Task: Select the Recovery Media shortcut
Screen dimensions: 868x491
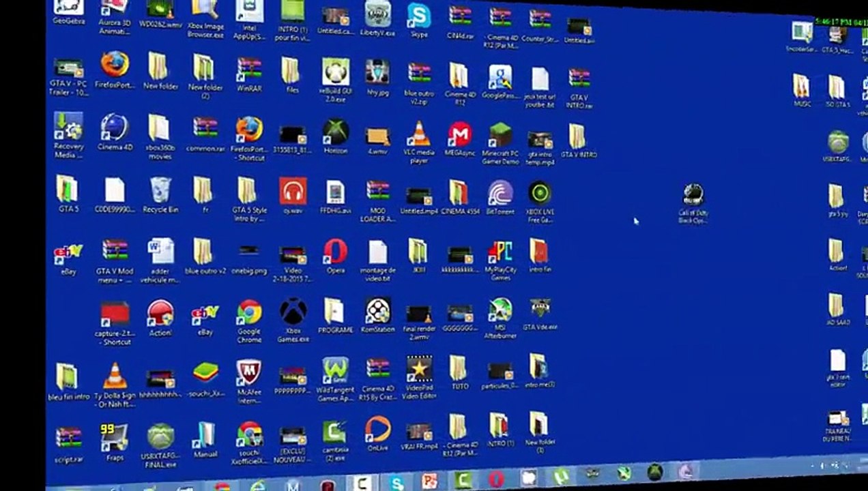Action: (x=68, y=135)
